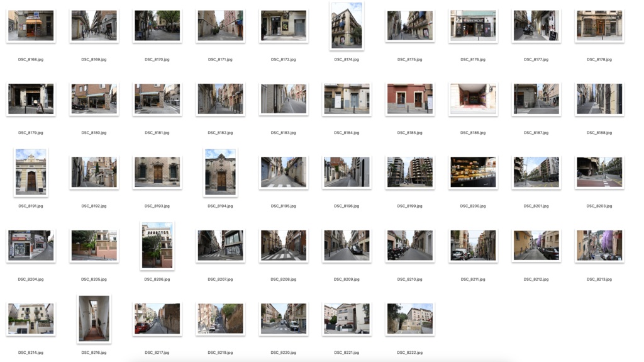This screenshot has width=644, height=362.
Task: Select the tall thumbnail DSC_8206.jpg
Action: click(157, 246)
